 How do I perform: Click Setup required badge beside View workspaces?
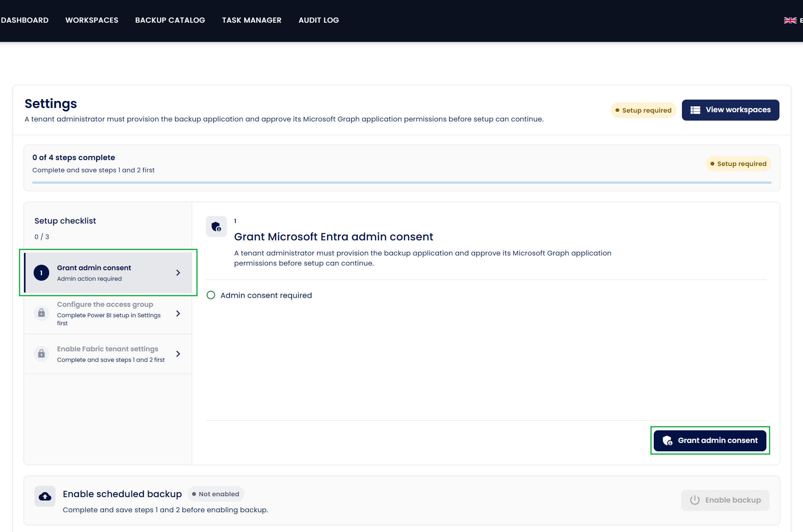pos(643,110)
